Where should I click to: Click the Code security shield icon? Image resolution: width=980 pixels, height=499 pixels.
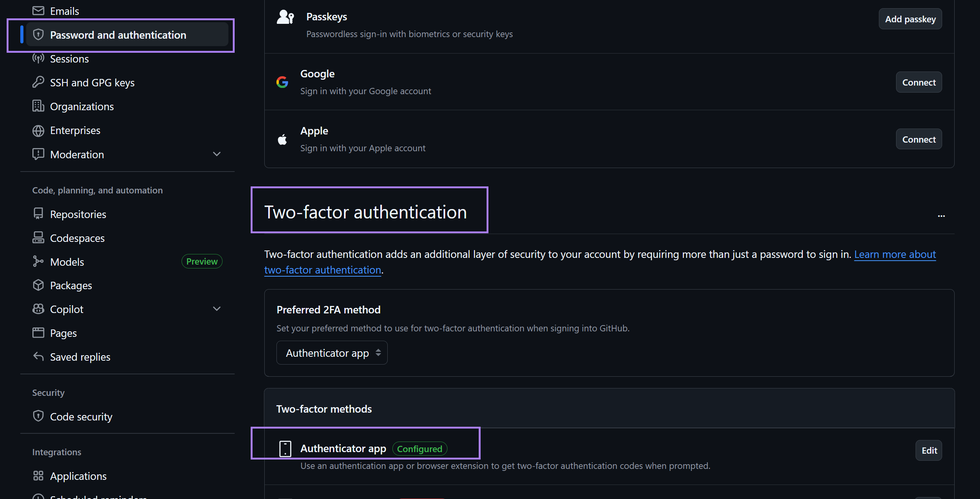(38, 416)
